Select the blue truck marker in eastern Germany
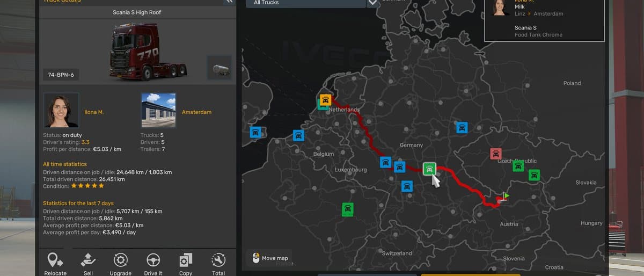Image resolution: width=644 pixels, height=276 pixels. click(462, 128)
